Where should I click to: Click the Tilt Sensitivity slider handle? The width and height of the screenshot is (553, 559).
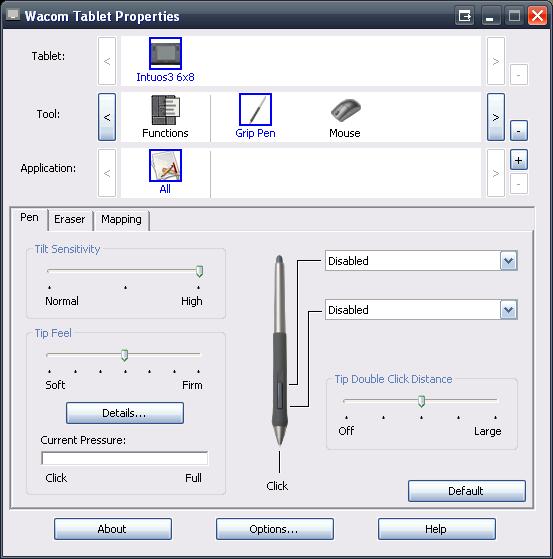pyautogui.click(x=199, y=271)
